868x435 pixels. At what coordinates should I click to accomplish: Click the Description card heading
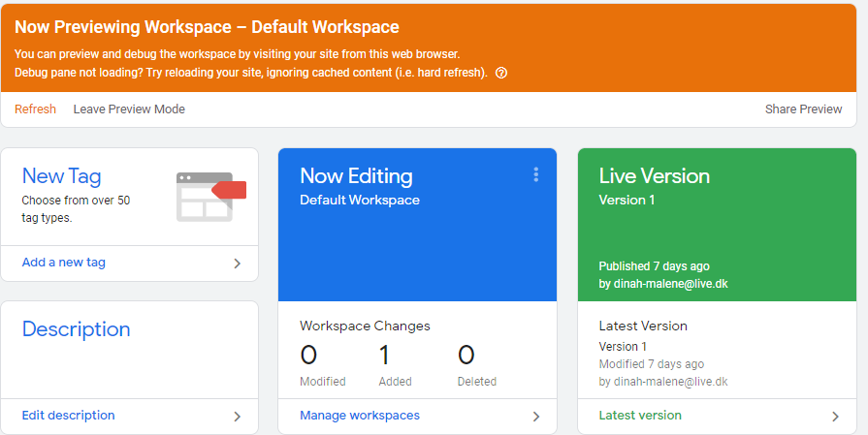76,328
